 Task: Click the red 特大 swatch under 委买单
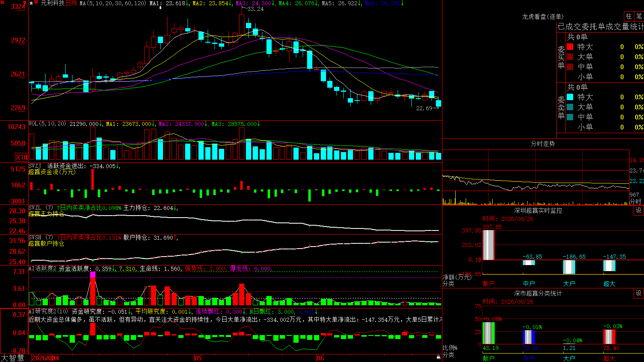tap(570, 47)
